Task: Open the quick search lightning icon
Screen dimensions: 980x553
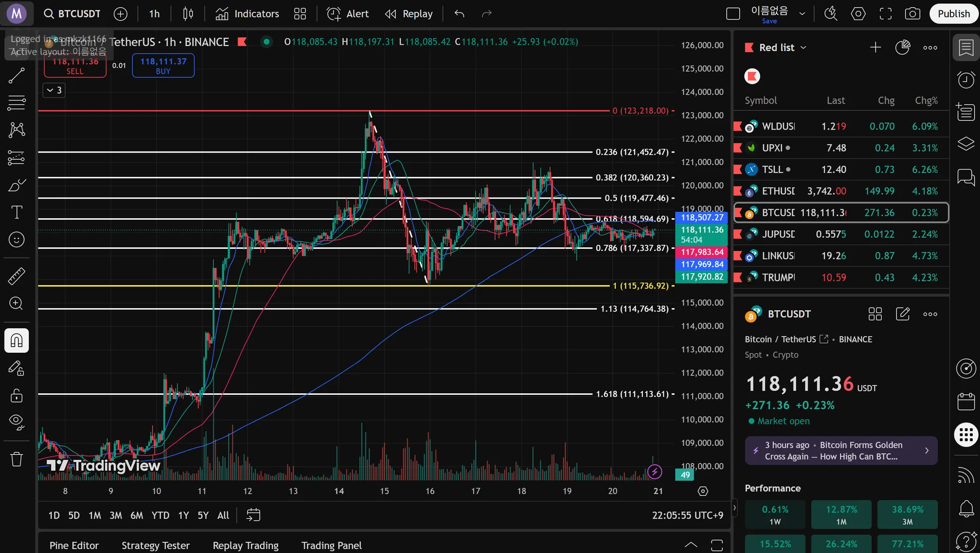Action: coord(830,14)
